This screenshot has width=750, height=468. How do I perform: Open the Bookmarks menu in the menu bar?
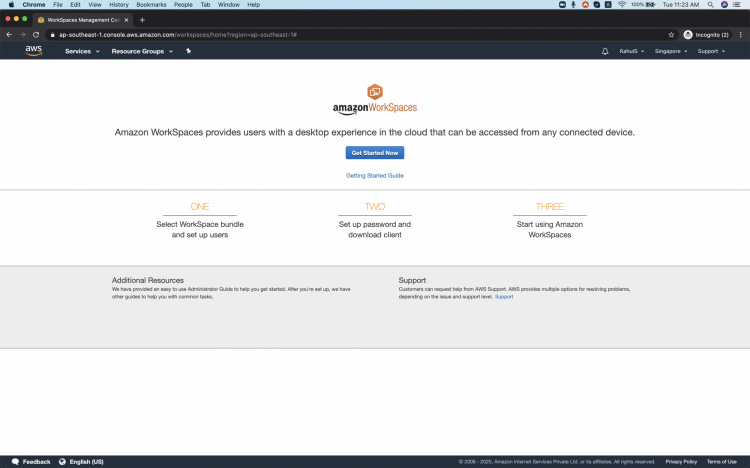(151, 5)
